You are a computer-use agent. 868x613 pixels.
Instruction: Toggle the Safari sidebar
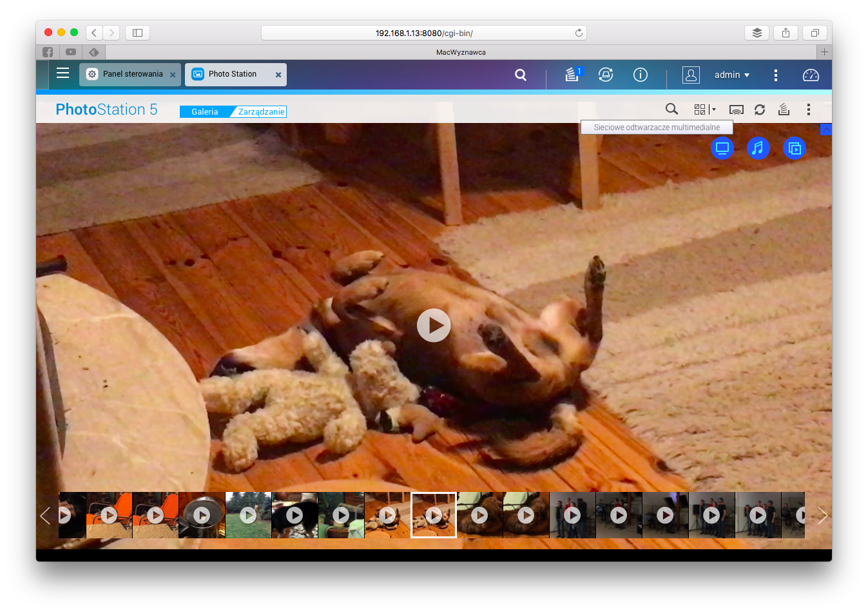(x=137, y=33)
